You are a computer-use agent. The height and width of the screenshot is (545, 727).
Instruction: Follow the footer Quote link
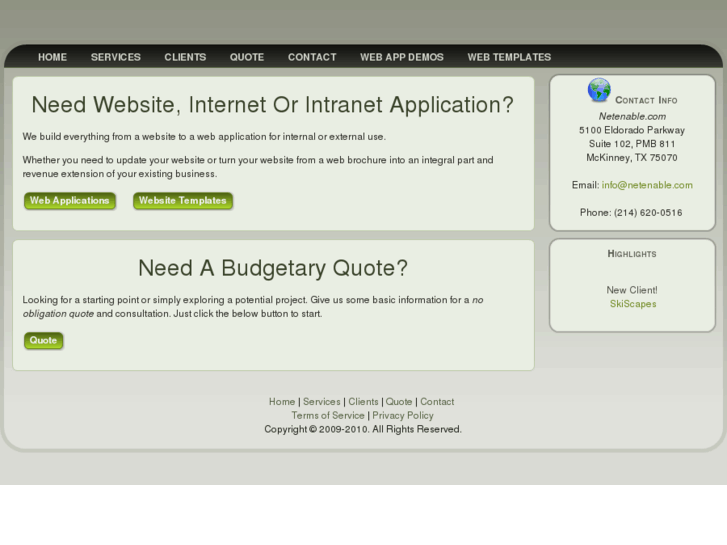tap(399, 402)
